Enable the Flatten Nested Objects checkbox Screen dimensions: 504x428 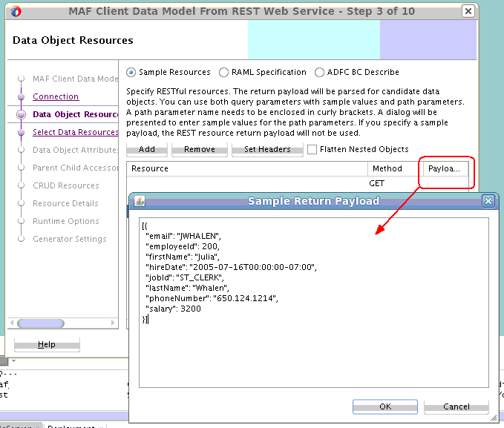pos(312,149)
